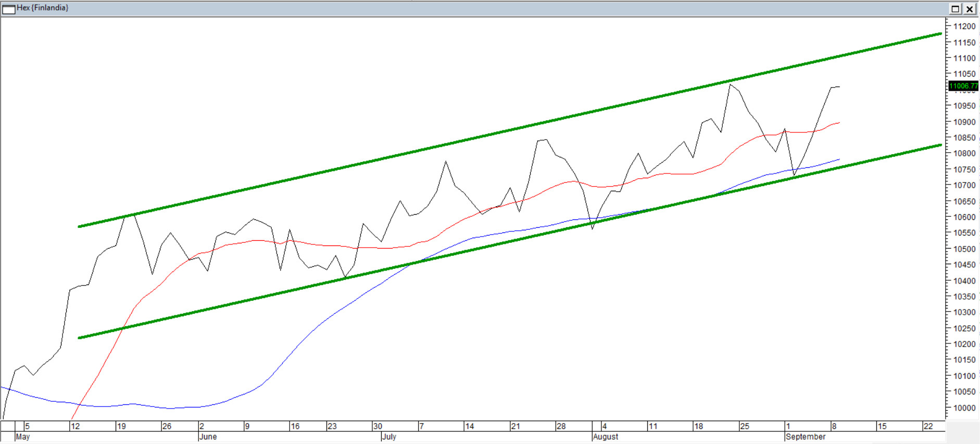Click the May month label
This screenshot has height=444, width=980.
click(x=23, y=437)
